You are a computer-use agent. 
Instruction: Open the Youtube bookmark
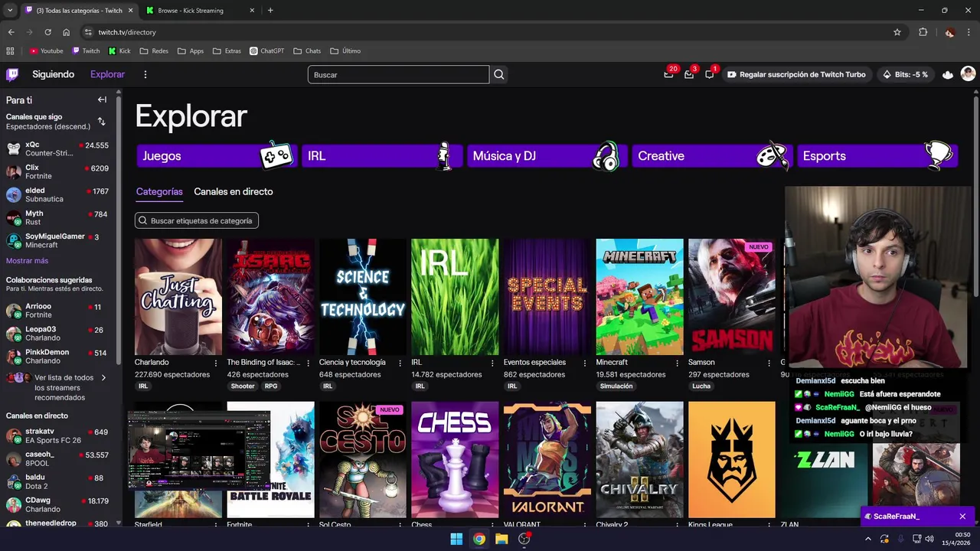(x=46, y=51)
